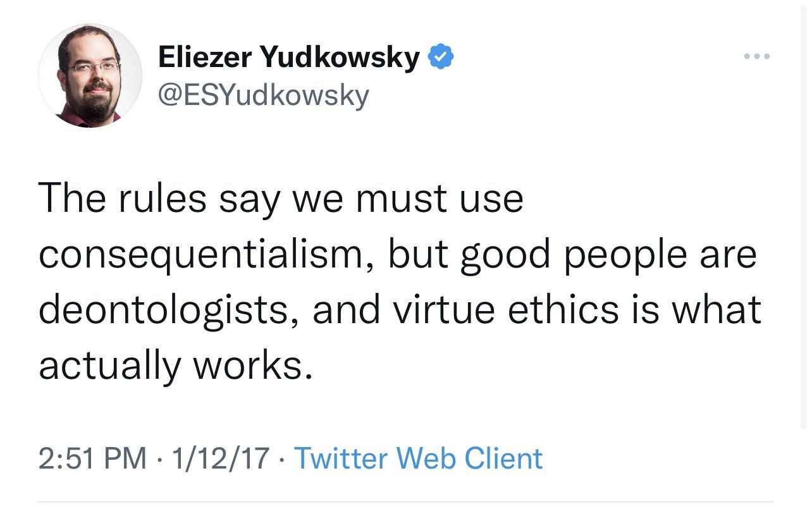Click the 2:51 PM timestamp

92,458
